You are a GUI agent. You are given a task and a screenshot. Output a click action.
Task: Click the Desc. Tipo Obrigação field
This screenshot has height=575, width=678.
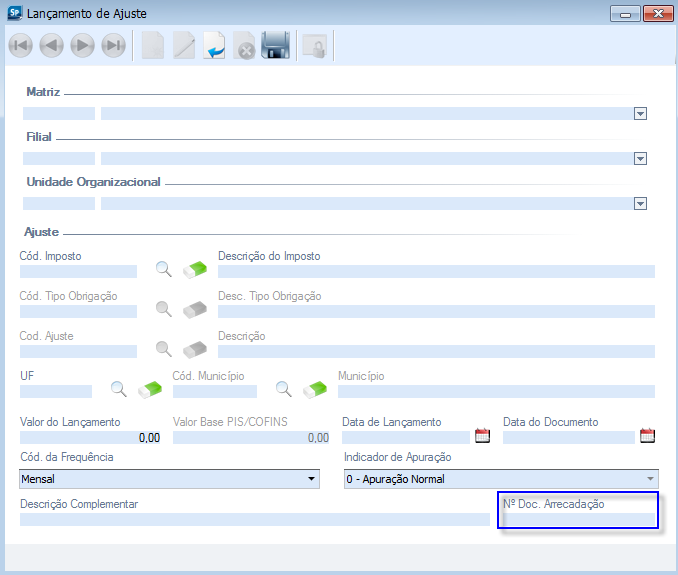pos(436,311)
